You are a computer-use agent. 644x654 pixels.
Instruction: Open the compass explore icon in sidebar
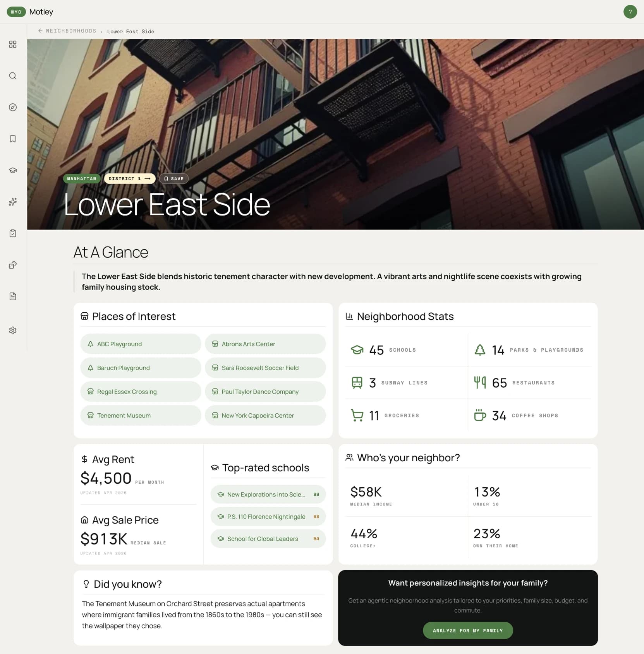pyautogui.click(x=13, y=107)
